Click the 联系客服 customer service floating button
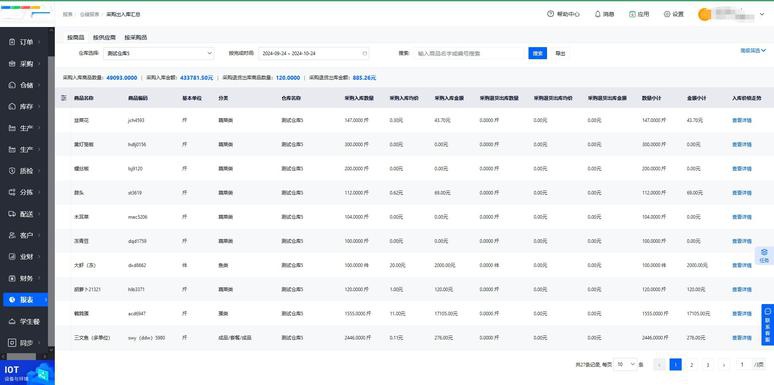 point(768,324)
